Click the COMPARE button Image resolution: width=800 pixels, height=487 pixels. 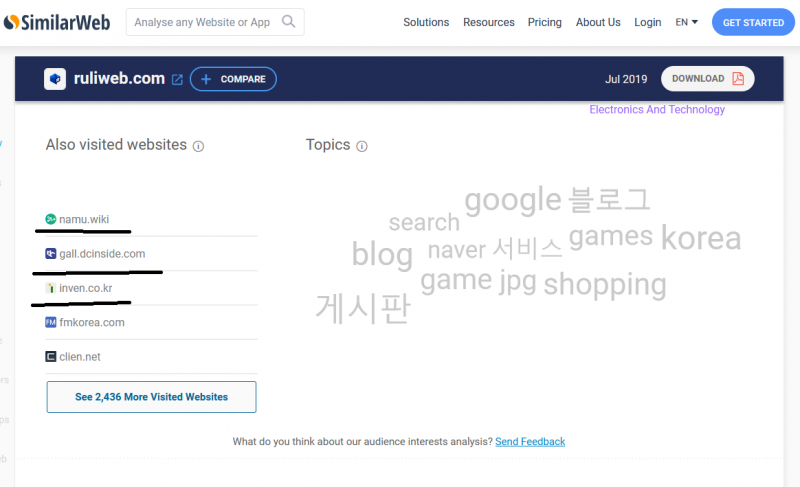click(233, 79)
